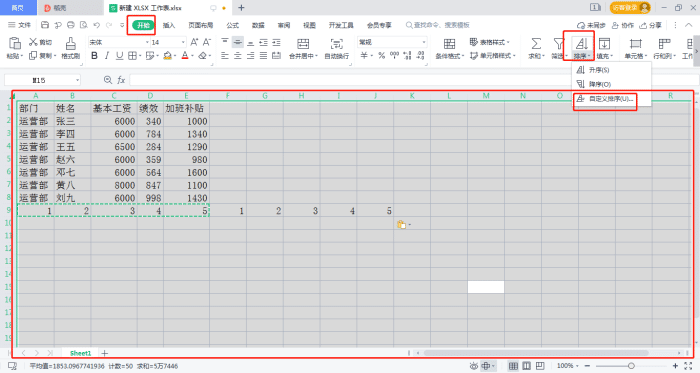Viewport: 700px width, 373px height.
Task: Toggle Underline formatting
Action: [x=119, y=56]
